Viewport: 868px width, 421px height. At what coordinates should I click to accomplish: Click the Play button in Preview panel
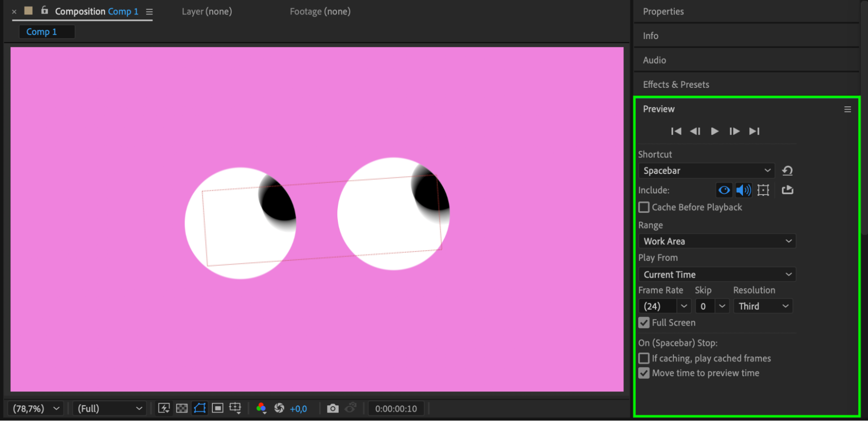[714, 131]
